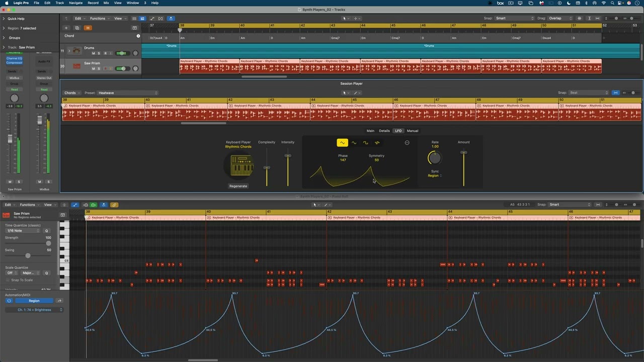Screen dimensions: 644x362
Task: Adjust the Intensity slider
Action: pyautogui.click(x=288, y=156)
